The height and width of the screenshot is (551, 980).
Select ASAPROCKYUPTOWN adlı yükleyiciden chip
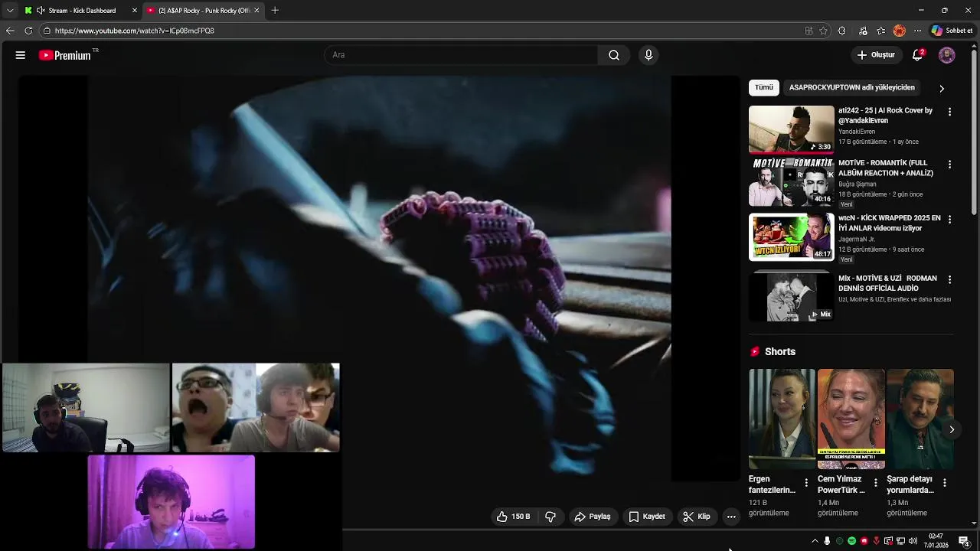point(852,87)
